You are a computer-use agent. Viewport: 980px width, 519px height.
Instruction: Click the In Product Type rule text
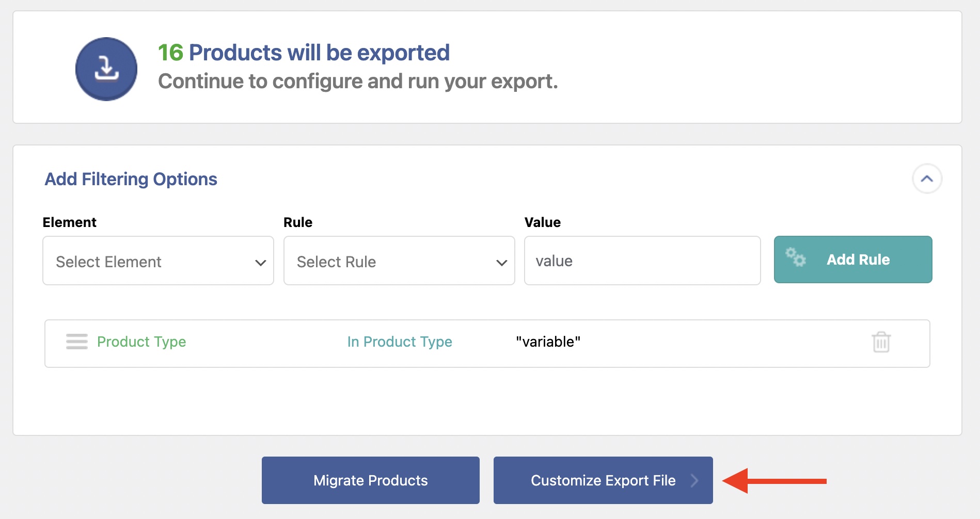pos(400,342)
